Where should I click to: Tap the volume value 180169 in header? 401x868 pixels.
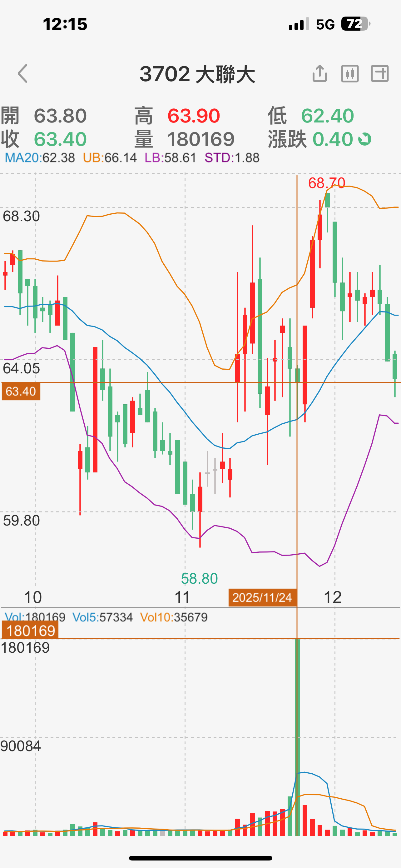[x=201, y=139]
